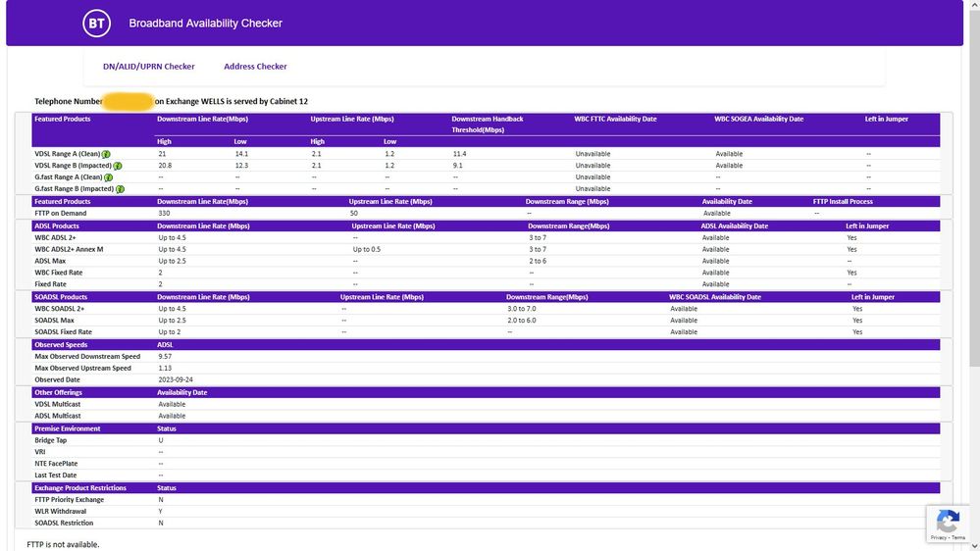This screenshot has height=551, width=980.
Task: Select the WBC ADSL2+ Annex M row label
Action: click(x=69, y=249)
